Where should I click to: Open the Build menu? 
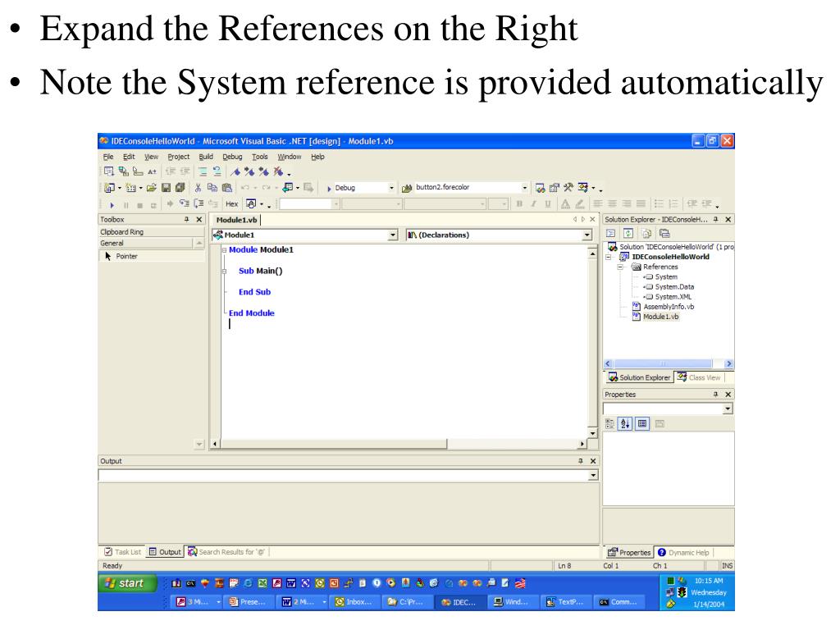206,157
